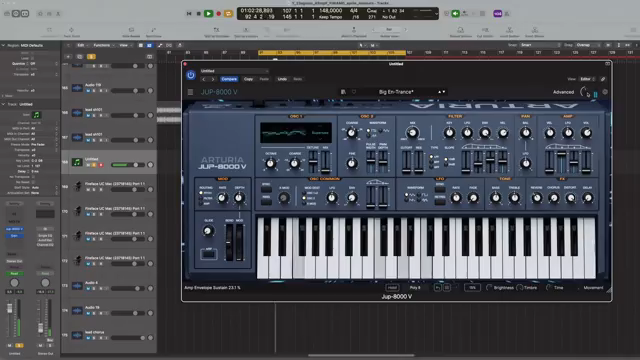Click the Paste button in plugin header

(264, 79)
